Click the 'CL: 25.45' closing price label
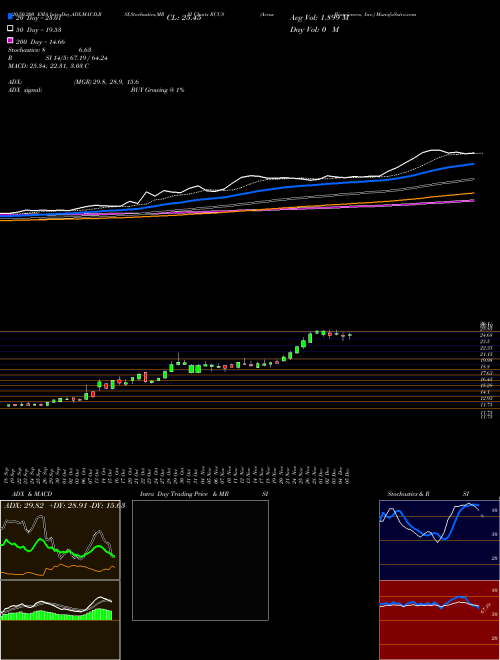 184,18
